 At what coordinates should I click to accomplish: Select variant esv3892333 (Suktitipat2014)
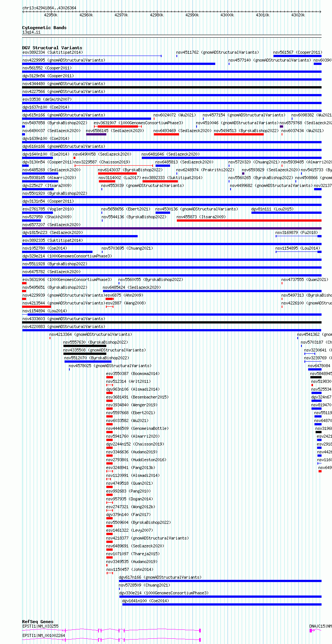pos(173,178)
